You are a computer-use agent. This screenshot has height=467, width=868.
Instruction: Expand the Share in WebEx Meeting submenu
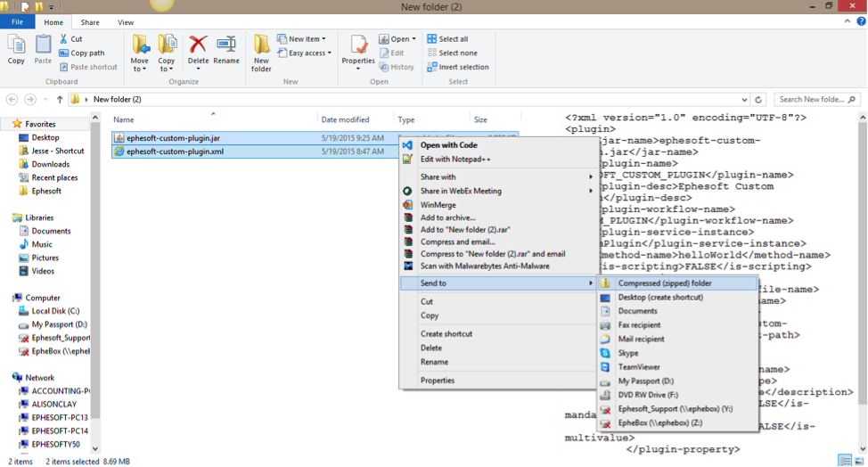pos(591,191)
